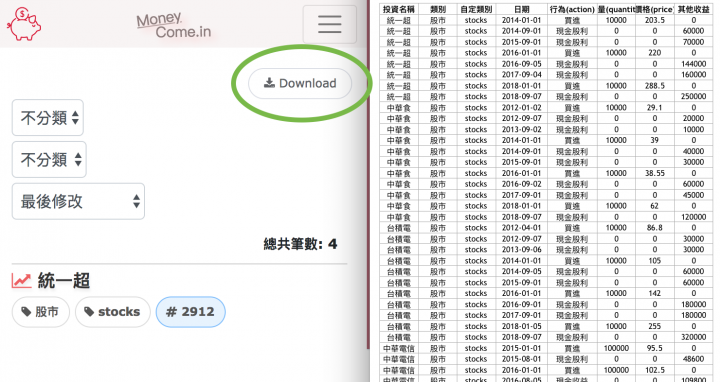Click the 行為(action) column header

[572, 9]
